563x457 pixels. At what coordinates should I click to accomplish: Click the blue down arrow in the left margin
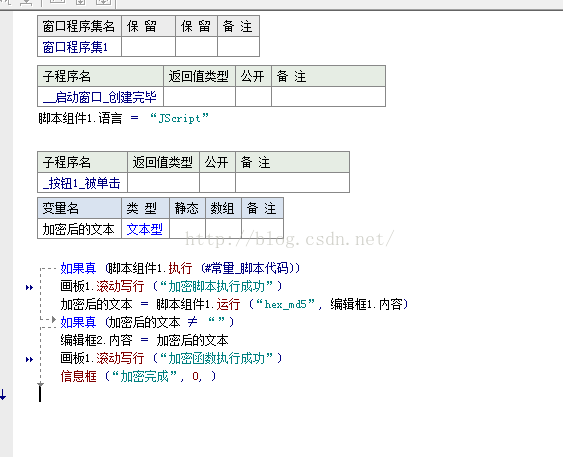(3, 394)
